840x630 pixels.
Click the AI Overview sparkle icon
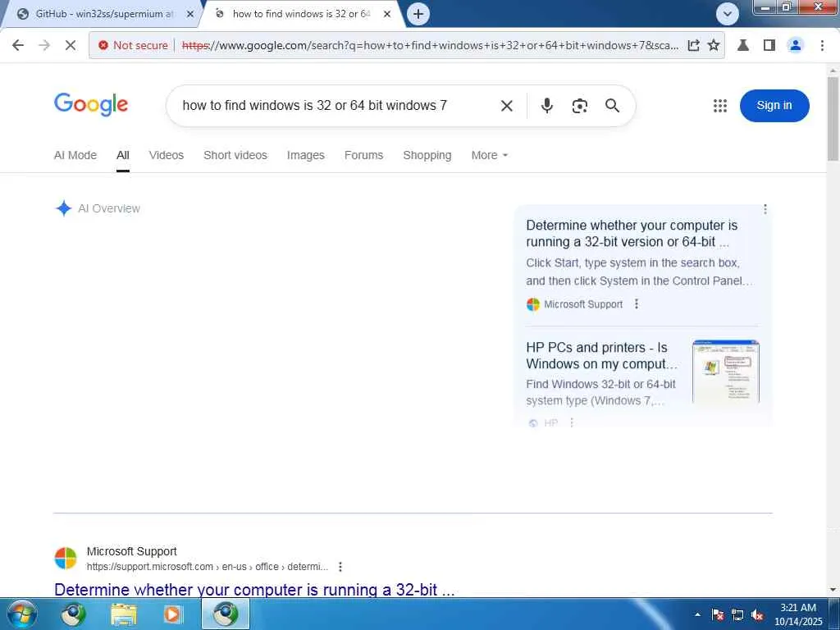tap(63, 208)
